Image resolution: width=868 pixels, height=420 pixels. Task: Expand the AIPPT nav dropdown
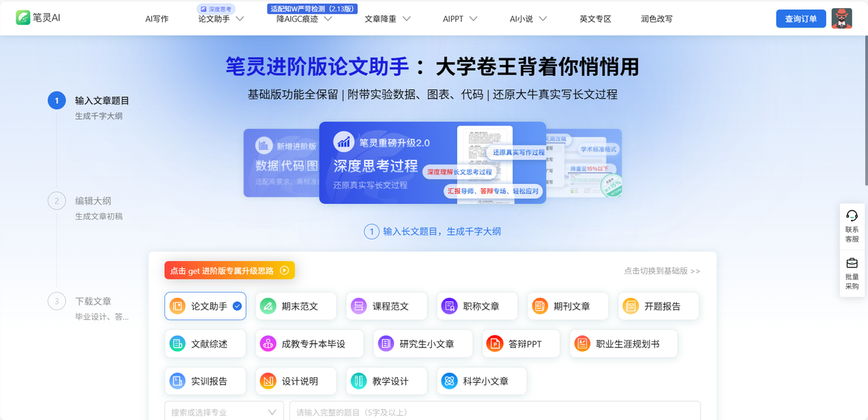473,19
